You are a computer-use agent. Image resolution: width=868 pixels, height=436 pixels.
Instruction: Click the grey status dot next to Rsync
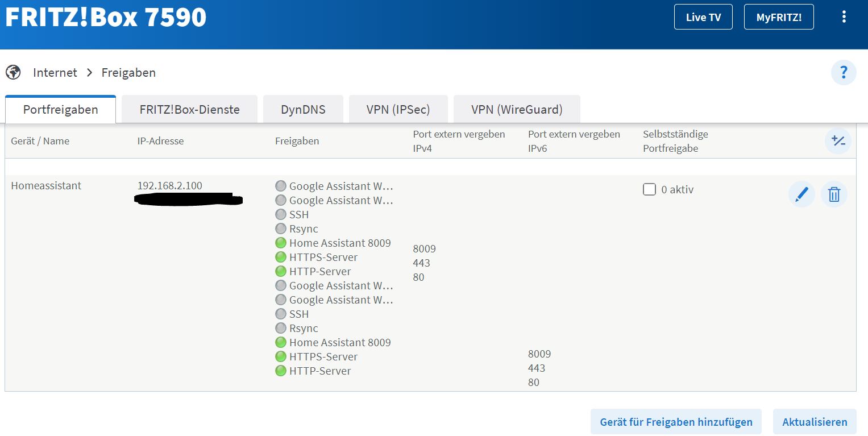coord(281,229)
